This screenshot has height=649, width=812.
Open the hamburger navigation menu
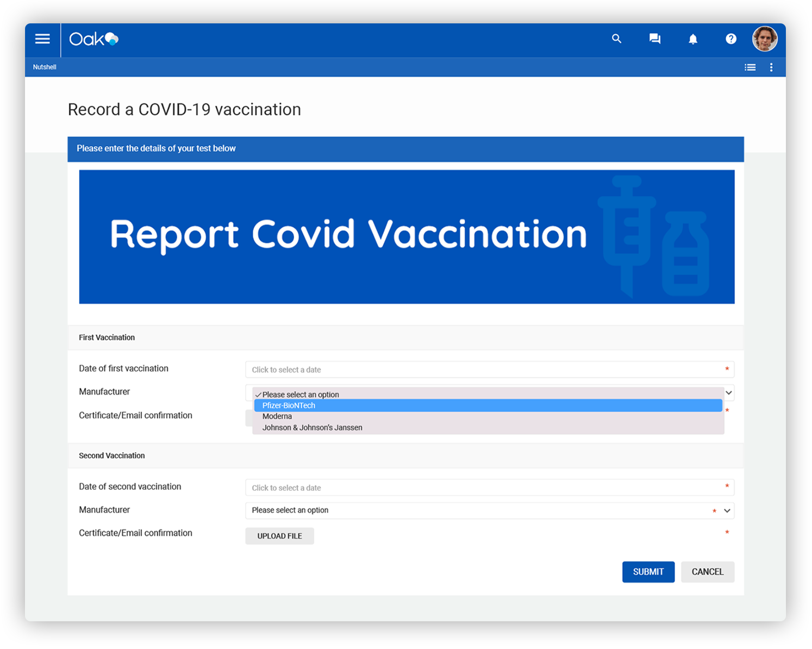coord(42,39)
